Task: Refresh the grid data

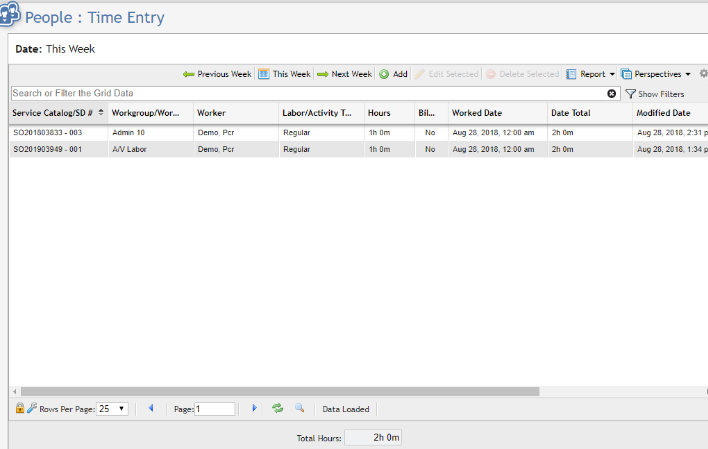Action: 278,408
